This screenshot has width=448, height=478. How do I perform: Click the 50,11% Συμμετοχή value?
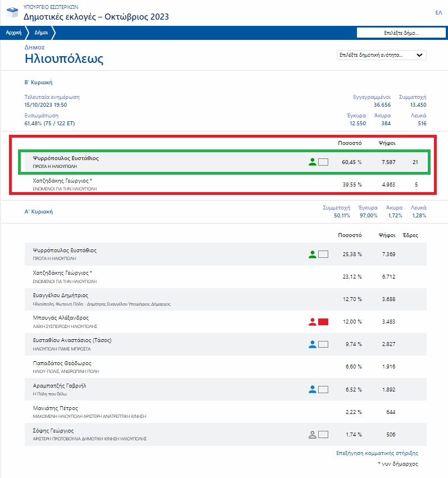pos(342,216)
